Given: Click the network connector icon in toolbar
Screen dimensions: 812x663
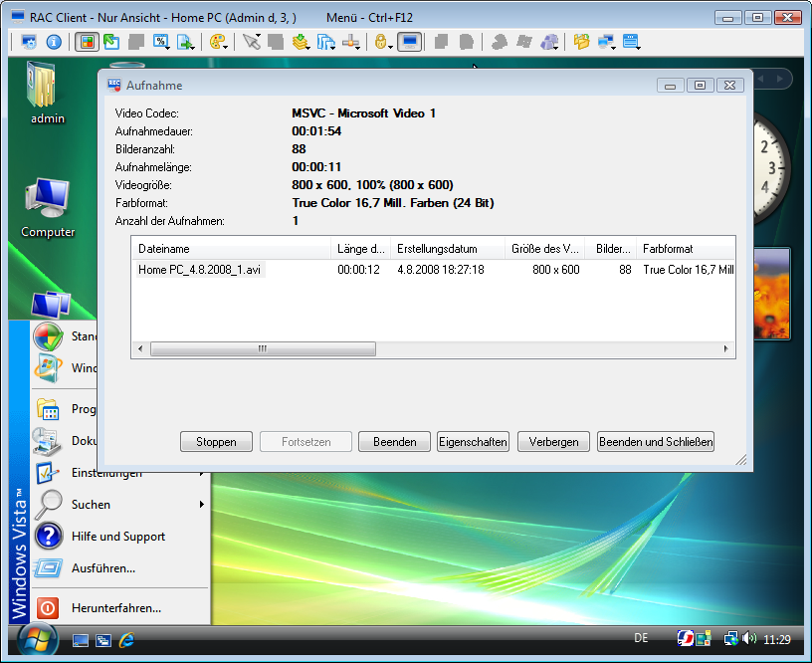Looking at the screenshot, I should (350, 42).
